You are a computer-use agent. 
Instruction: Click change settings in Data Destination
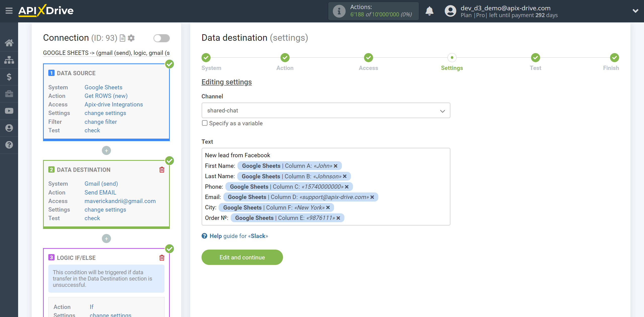click(x=105, y=210)
